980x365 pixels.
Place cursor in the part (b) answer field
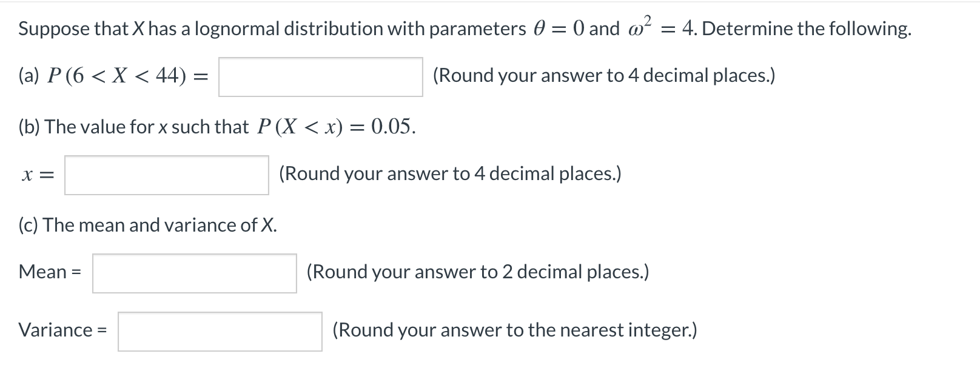(167, 175)
